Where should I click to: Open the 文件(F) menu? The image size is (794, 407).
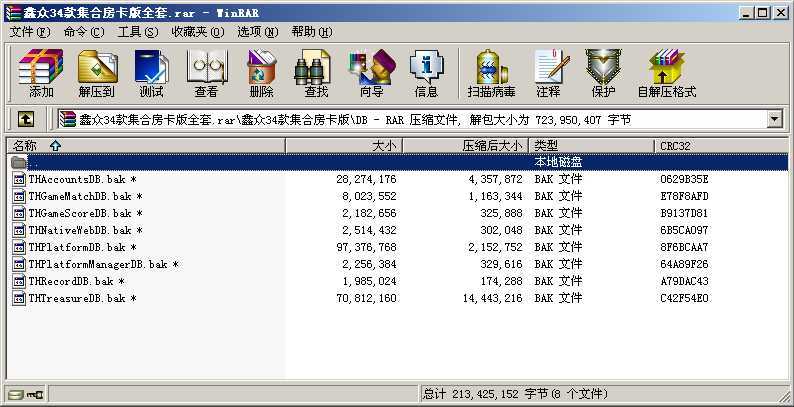pos(30,32)
